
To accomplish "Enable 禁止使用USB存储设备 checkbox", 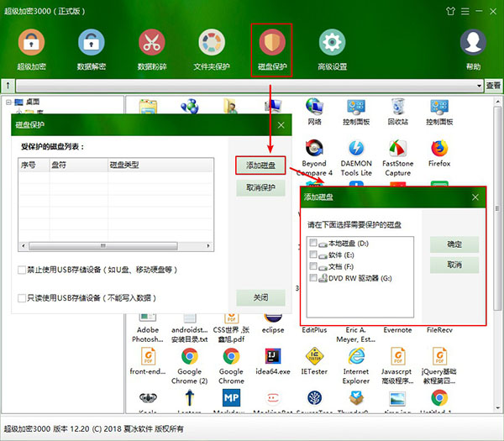I will tap(22, 270).
